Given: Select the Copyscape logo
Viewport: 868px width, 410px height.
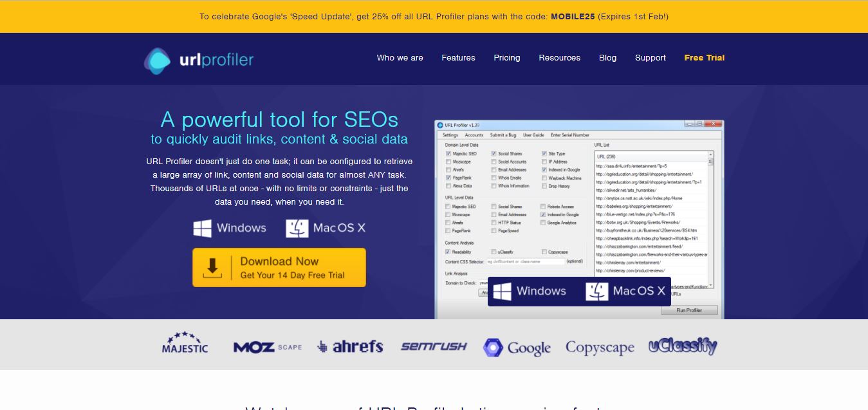Looking at the screenshot, I should coord(599,346).
